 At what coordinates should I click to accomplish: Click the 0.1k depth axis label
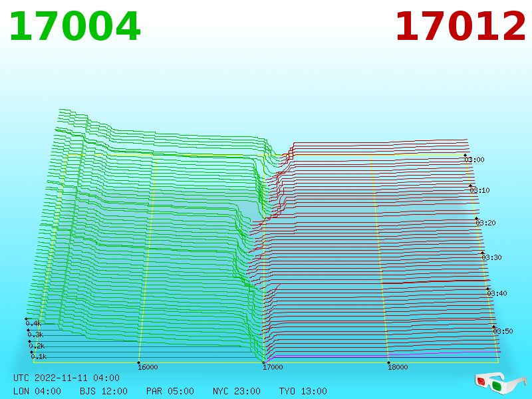click(39, 356)
